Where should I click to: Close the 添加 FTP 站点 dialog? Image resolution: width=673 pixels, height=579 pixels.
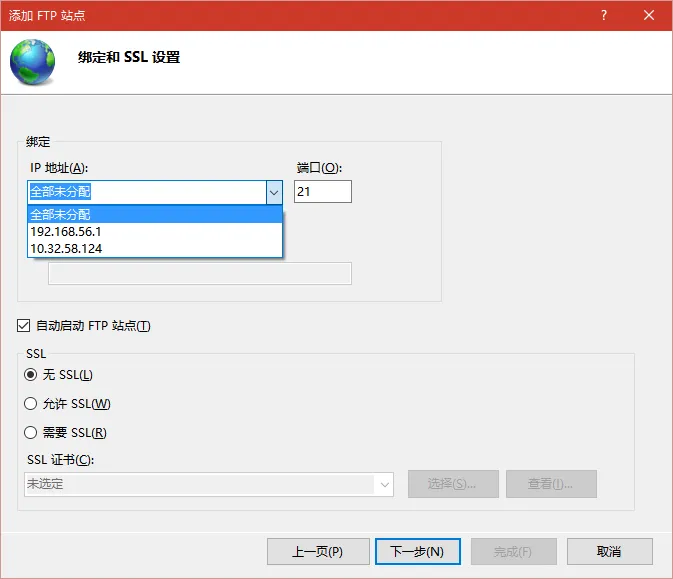[x=649, y=15]
